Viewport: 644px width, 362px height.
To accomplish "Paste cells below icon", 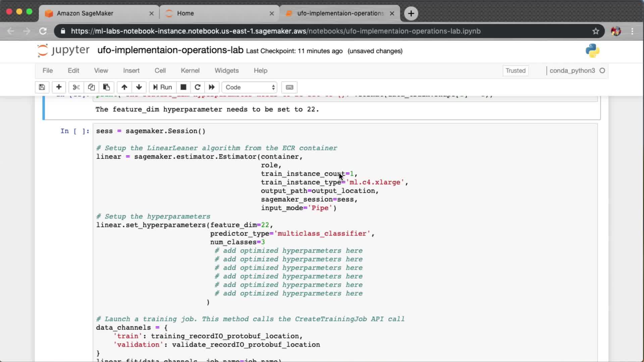I will click(106, 87).
